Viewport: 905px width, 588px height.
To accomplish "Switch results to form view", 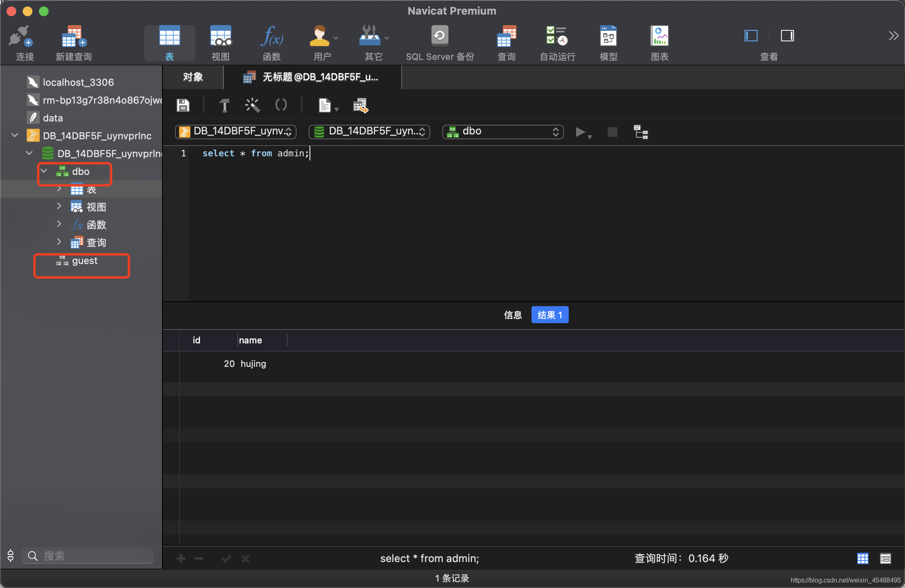I will pyautogui.click(x=886, y=558).
